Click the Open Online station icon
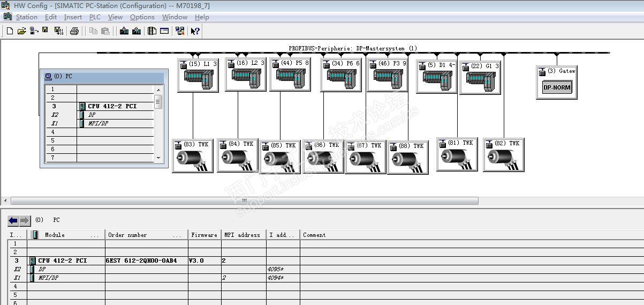Screen dimensions: 644x305 click(x=34, y=31)
